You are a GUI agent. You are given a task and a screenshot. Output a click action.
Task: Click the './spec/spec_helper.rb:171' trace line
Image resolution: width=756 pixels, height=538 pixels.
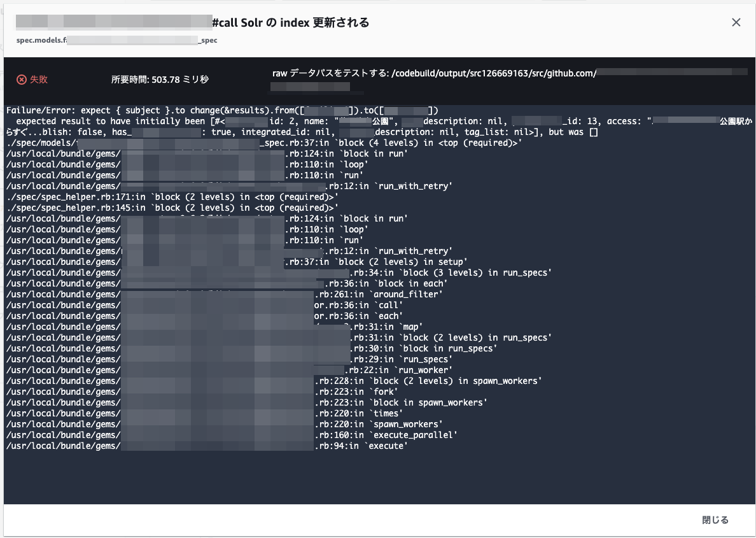pyautogui.click(x=172, y=197)
